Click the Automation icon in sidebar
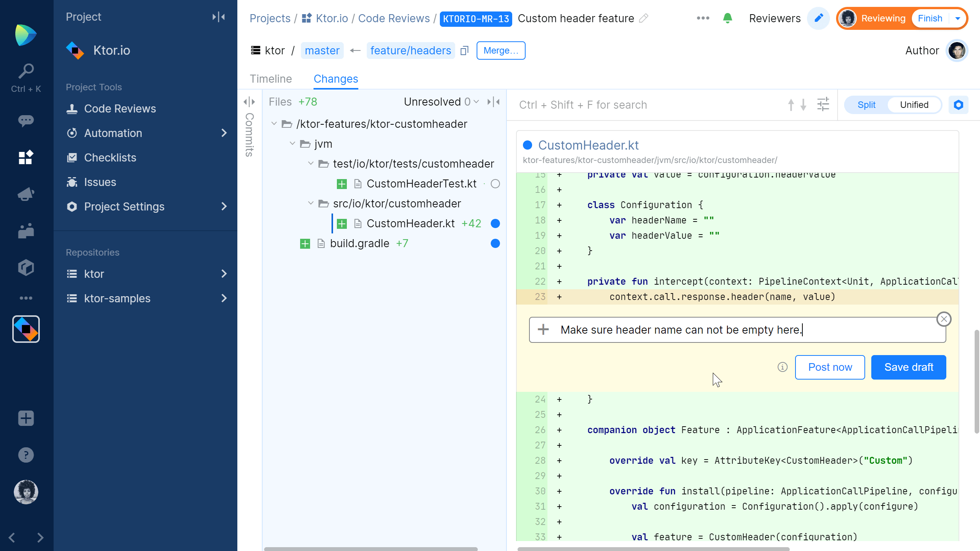Image resolution: width=980 pixels, height=551 pixels. 73,133
